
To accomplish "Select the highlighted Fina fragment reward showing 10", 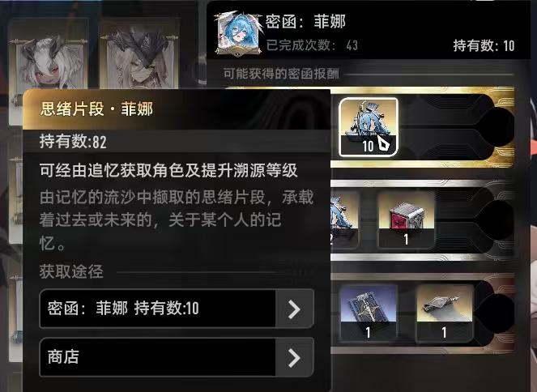I will point(369,127).
